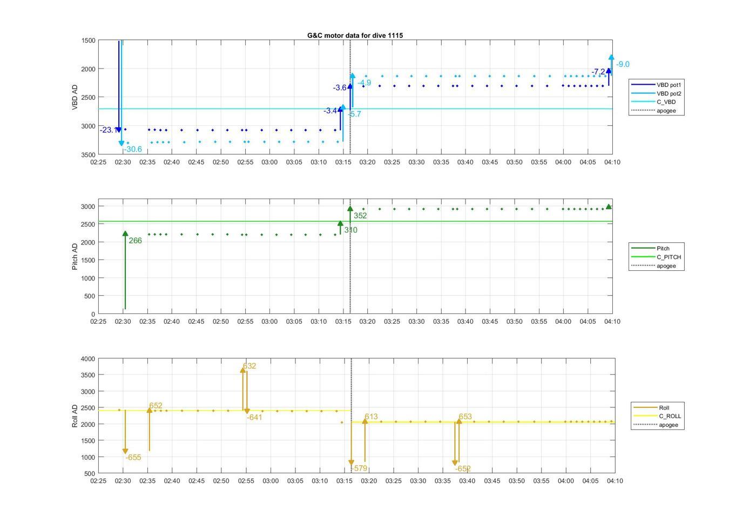Click the -9.0 VBD annotation

click(623, 64)
